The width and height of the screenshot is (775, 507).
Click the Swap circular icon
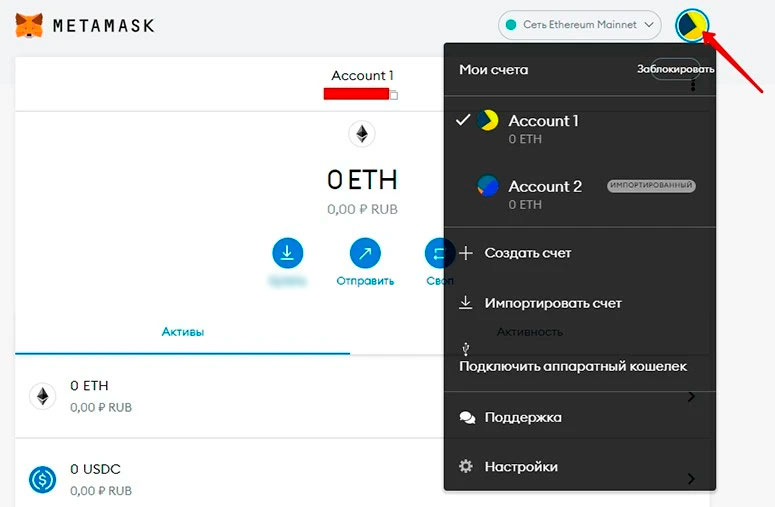(x=436, y=253)
